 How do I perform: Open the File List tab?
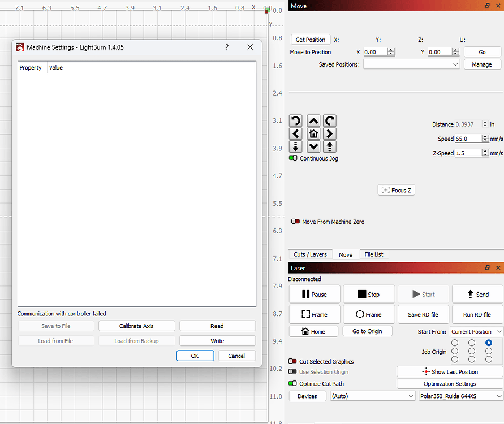pos(373,254)
